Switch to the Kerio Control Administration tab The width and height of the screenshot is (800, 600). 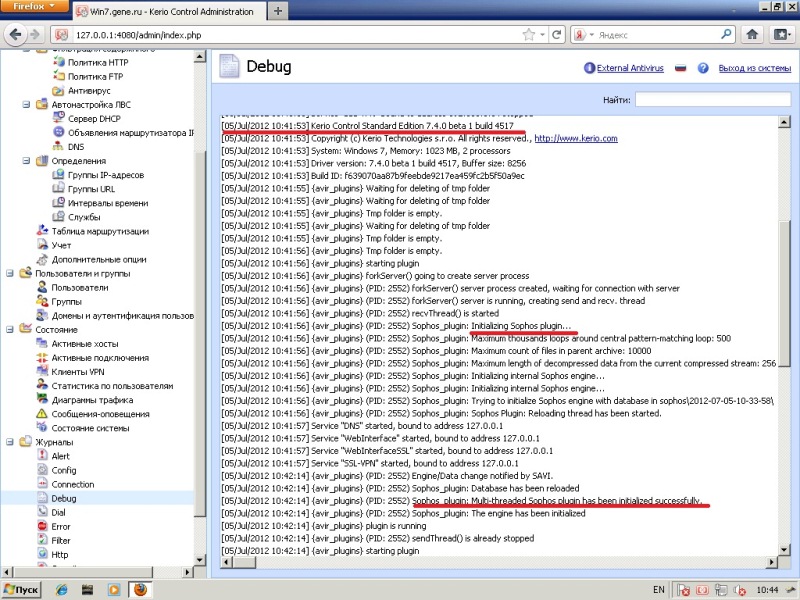[x=168, y=11]
